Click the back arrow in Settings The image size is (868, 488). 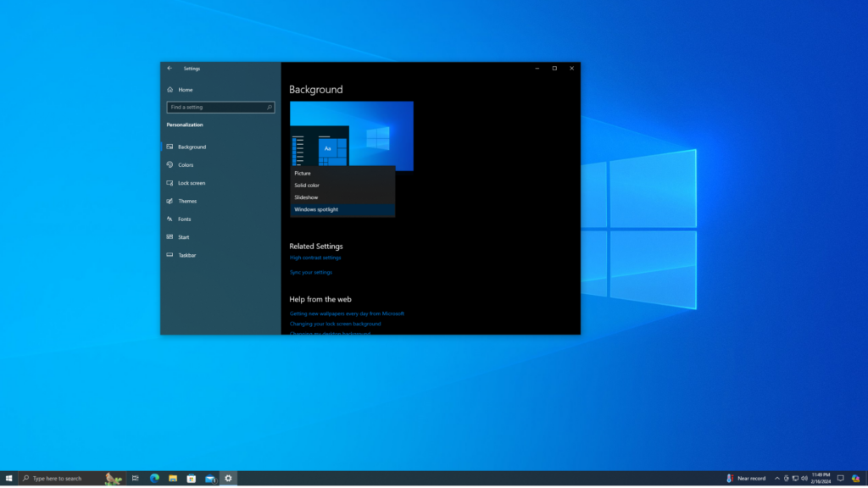tap(170, 69)
